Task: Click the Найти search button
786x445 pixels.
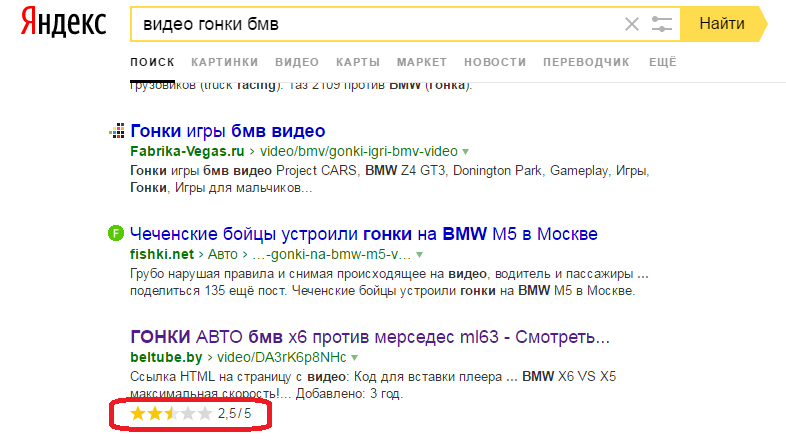Action: pyautogui.click(x=722, y=24)
